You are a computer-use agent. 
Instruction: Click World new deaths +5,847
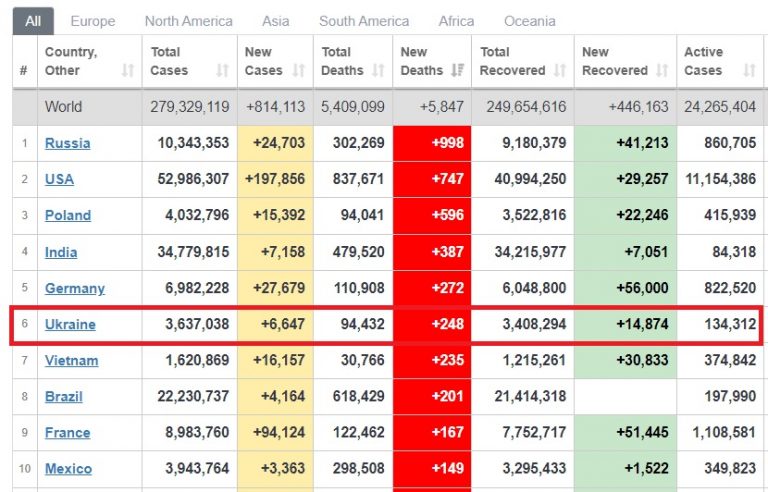[441, 107]
